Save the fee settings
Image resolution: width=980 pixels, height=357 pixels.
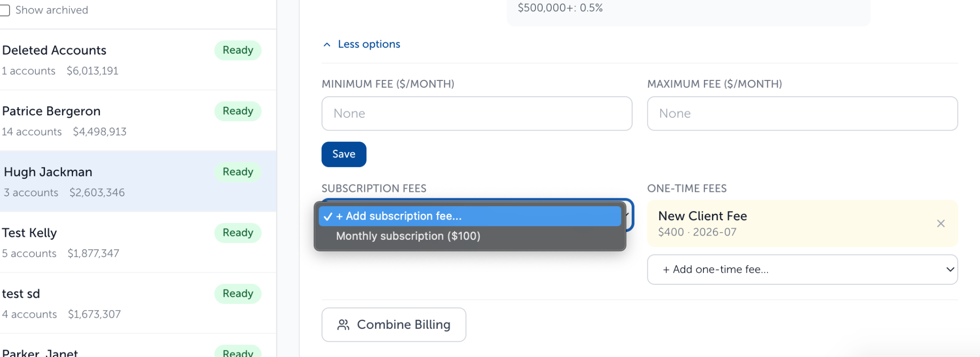(x=344, y=154)
